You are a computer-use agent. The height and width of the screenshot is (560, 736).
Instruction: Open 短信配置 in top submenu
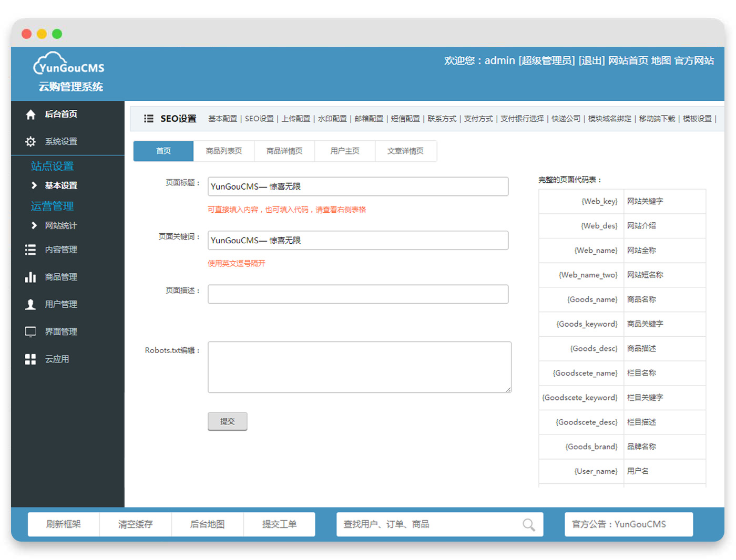[x=405, y=119]
